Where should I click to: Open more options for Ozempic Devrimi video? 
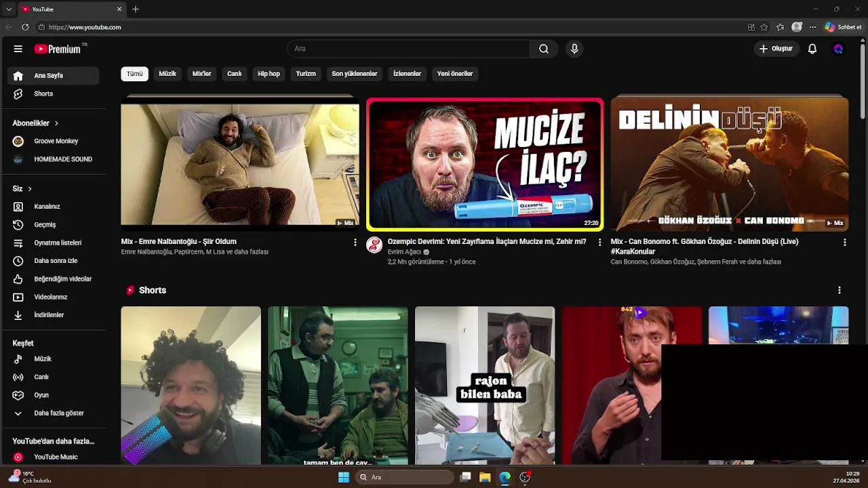click(x=599, y=242)
